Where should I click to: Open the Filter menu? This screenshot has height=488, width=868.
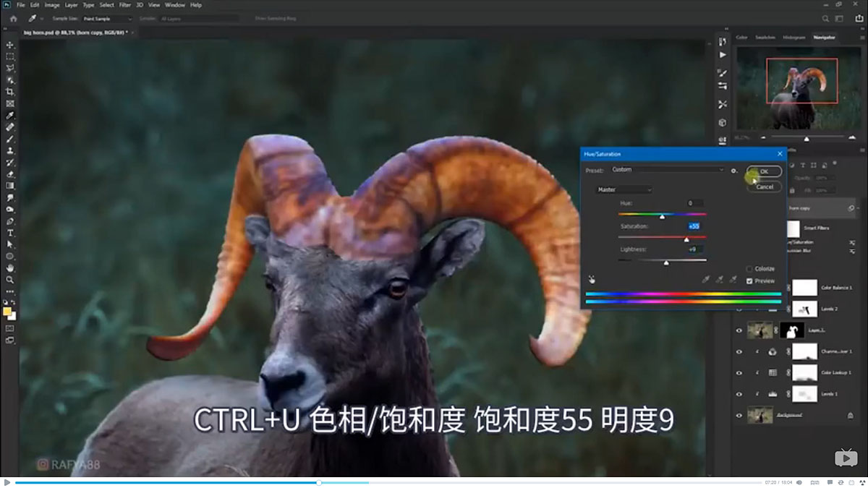click(125, 4)
